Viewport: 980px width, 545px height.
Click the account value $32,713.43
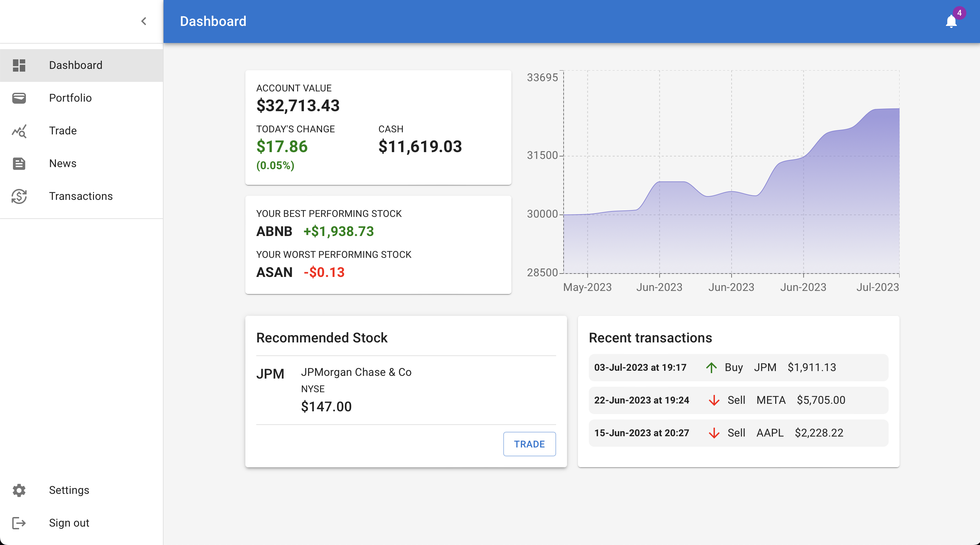click(x=298, y=105)
